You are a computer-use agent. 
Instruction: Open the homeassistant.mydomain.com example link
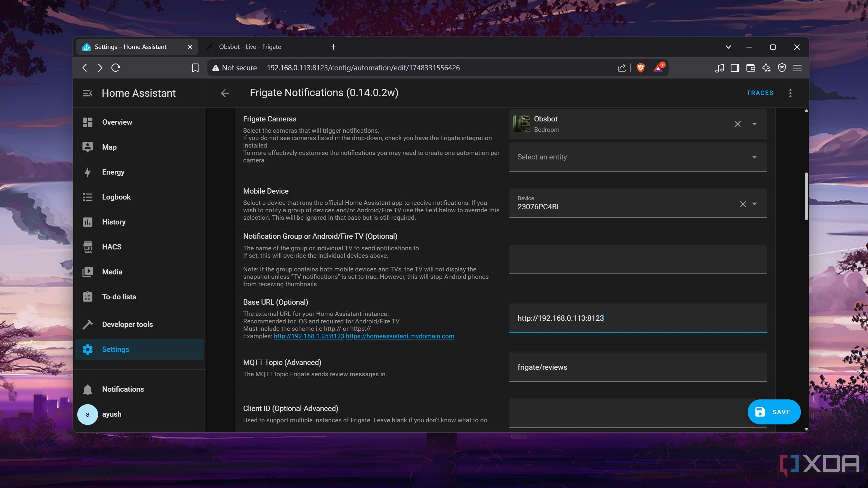tap(400, 336)
